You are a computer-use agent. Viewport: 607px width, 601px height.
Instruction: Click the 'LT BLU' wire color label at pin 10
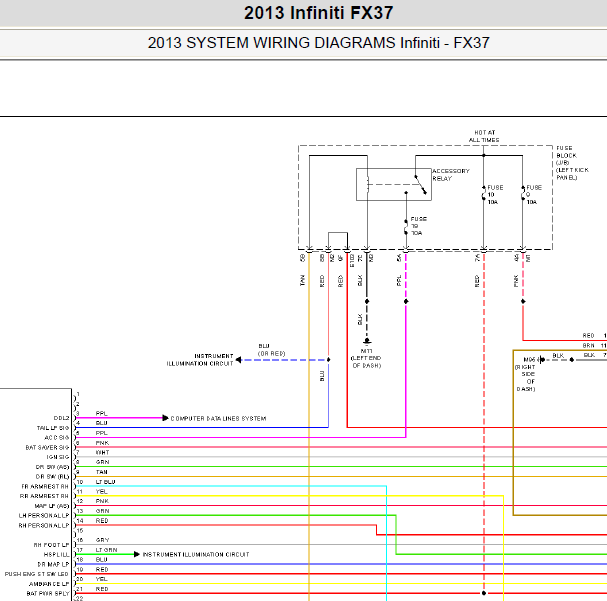pos(105,482)
